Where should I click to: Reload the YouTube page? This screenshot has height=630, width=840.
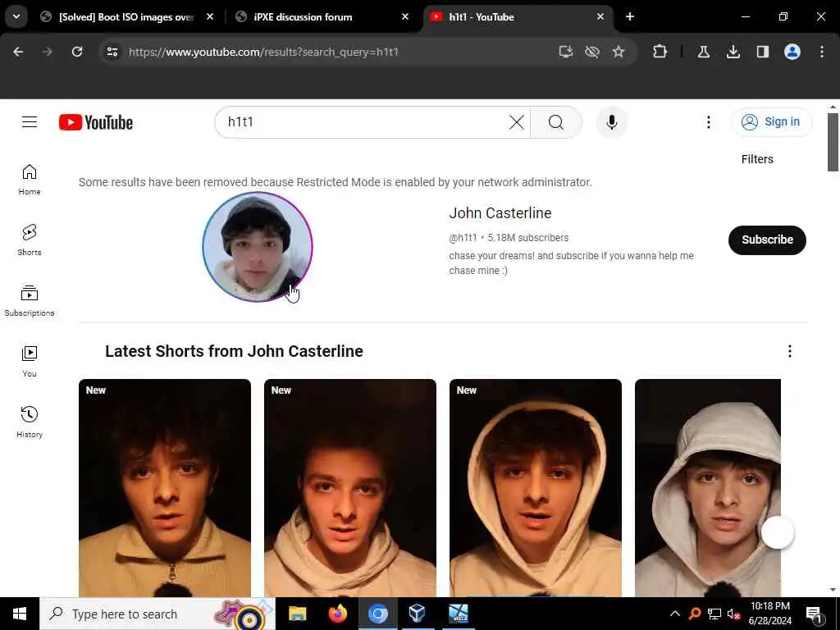(77, 52)
